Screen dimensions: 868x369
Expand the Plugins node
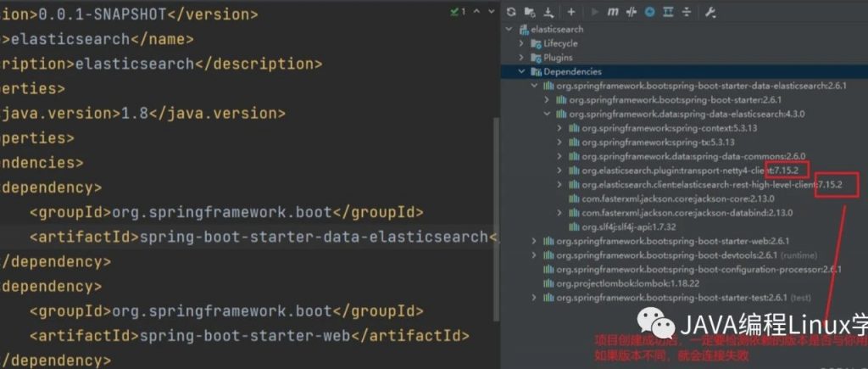tap(521, 58)
